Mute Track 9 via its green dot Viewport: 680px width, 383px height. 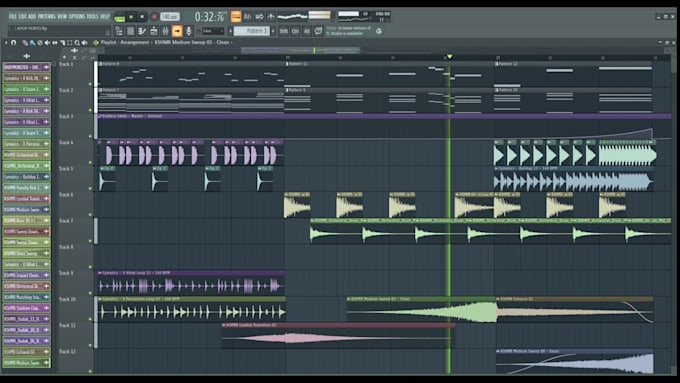point(90,293)
